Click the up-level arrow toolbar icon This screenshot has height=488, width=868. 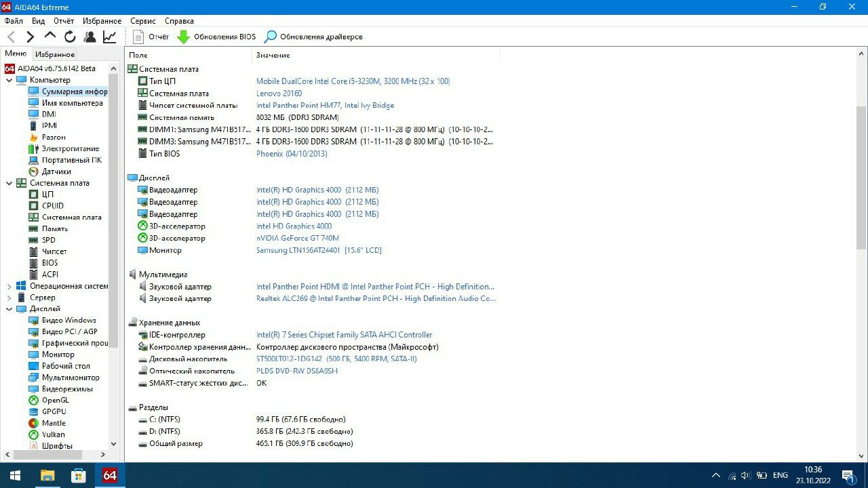[x=50, y=37]
